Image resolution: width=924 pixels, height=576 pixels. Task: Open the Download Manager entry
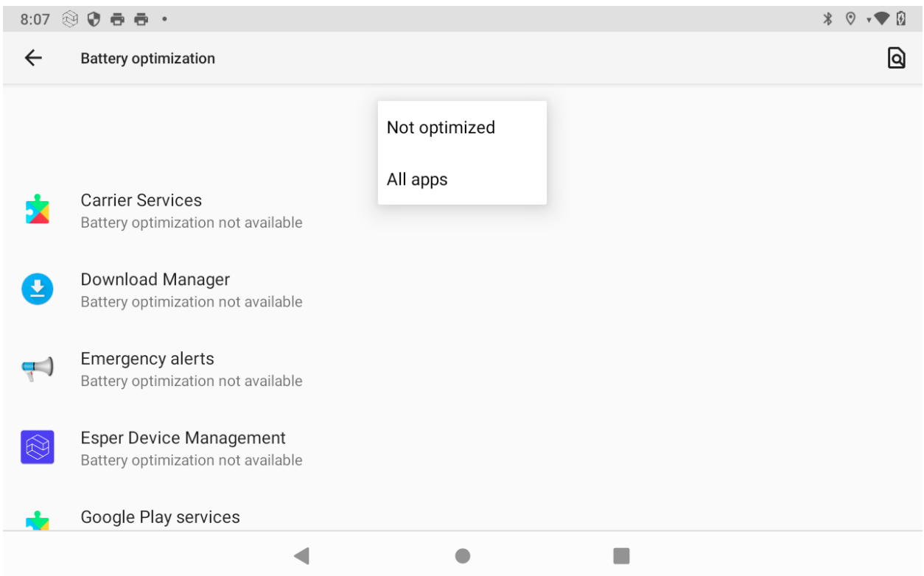click(192, 289)
